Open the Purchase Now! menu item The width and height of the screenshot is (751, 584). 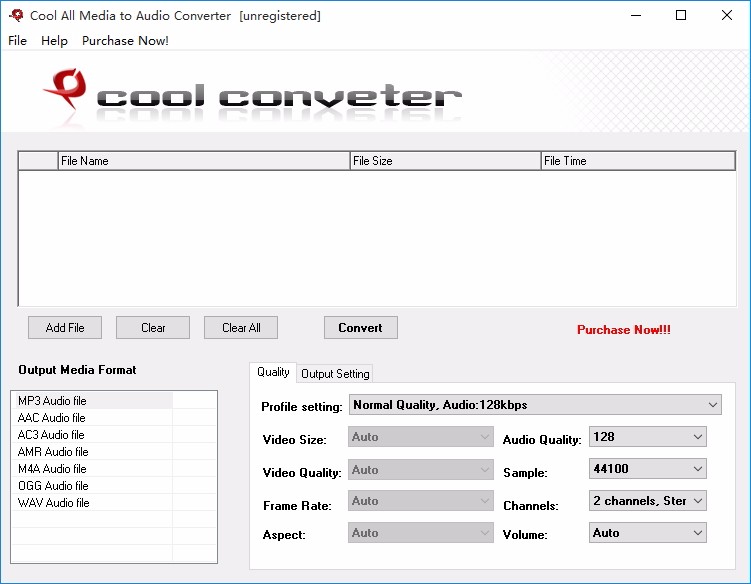[125, 41]
